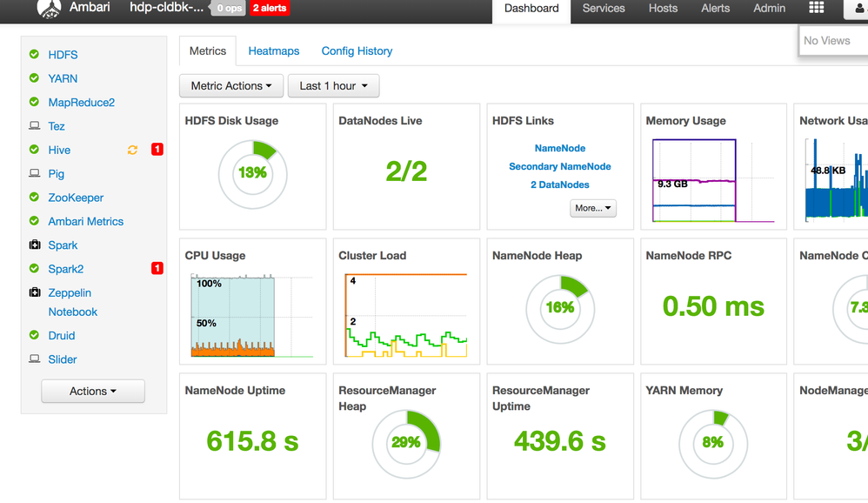Click the DataNodes Live 2/2 value
The height and width of the screenshot is (503, 868).
point(406,171)
